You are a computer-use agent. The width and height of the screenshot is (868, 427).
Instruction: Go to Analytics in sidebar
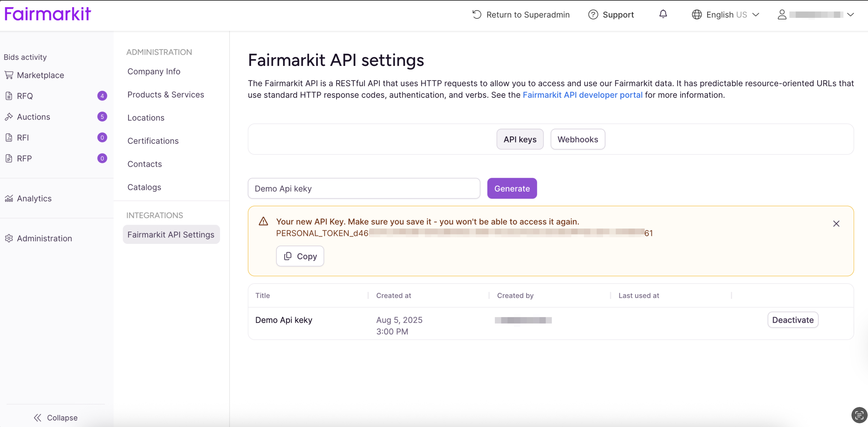point(34,198)
